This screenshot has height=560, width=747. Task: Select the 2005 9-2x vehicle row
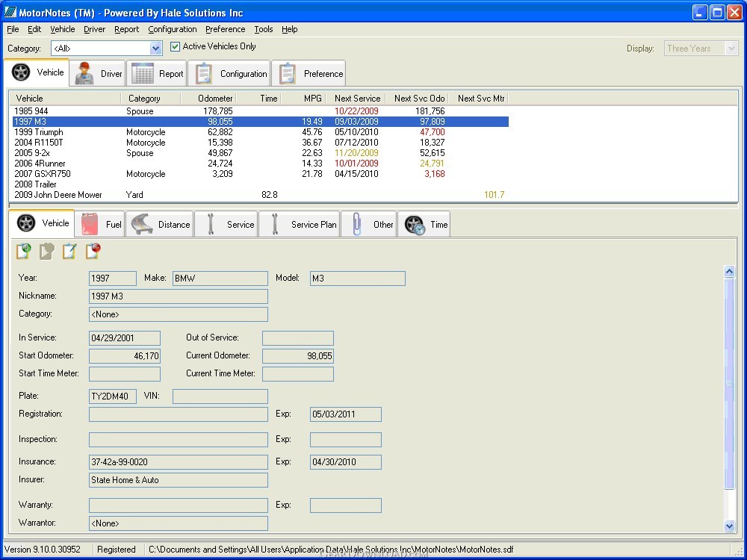[261, 153]
